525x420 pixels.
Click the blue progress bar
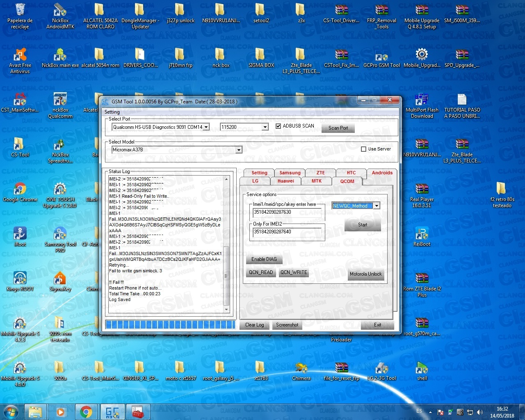[x=170, y=325]
